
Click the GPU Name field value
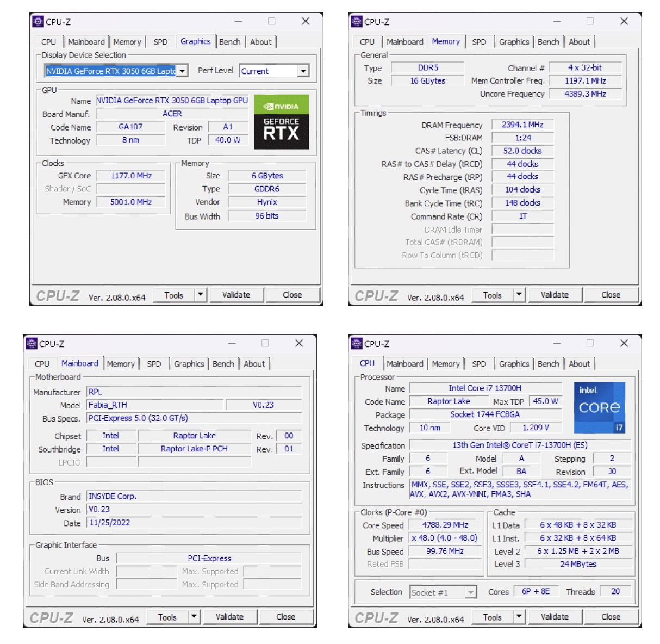(172, 101)
